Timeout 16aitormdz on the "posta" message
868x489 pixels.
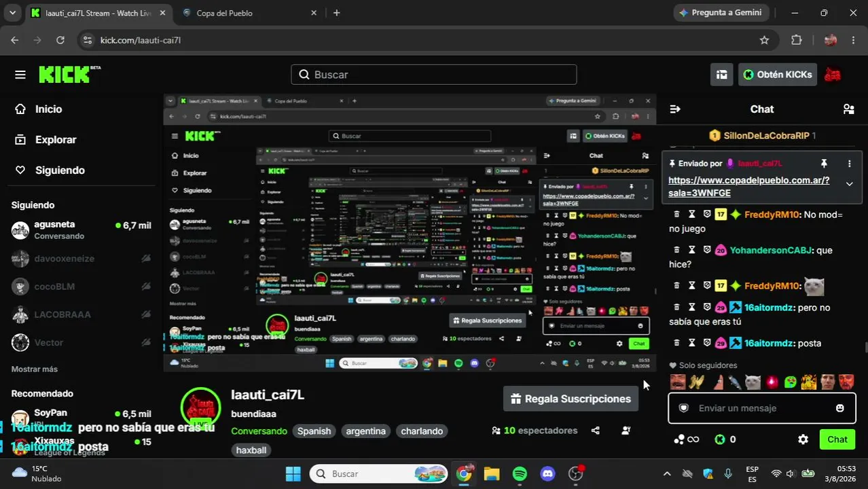(x=691, y=343)
